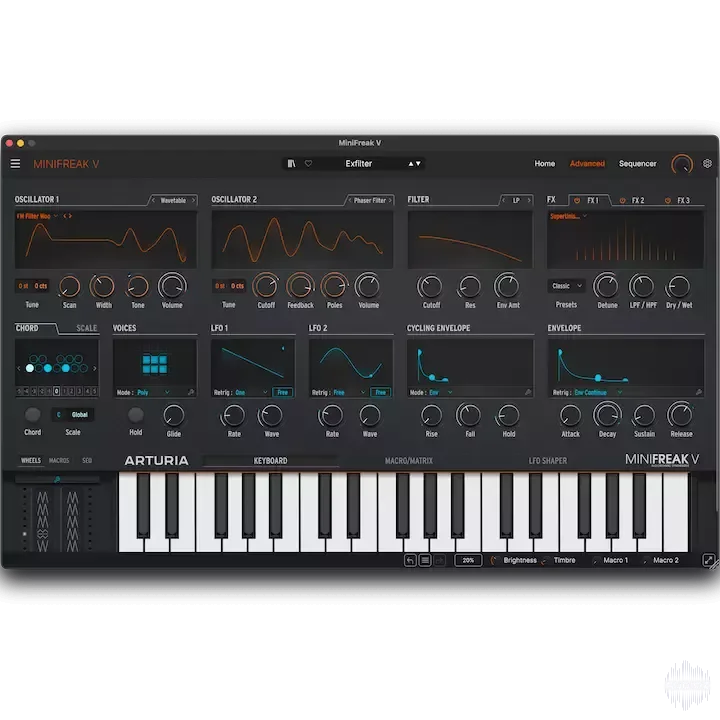The width and height of the screenshot is (720, 720).
Task: Open the Voices Mode Poly dropdown
Action: tap(153, 393)
